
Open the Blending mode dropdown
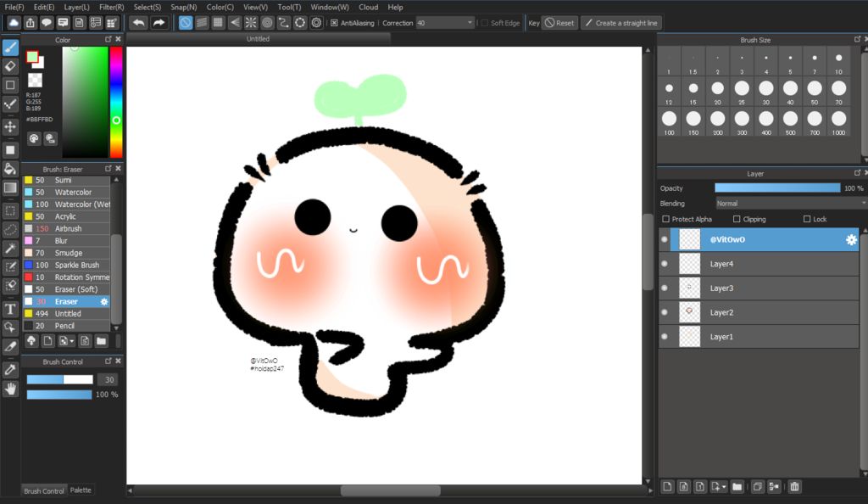pos(791,204)
